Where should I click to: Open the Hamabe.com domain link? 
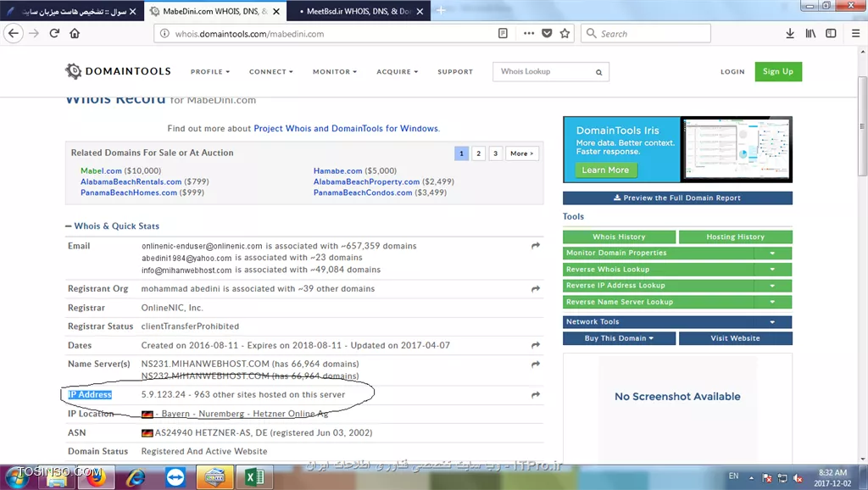tap(337, 171)
